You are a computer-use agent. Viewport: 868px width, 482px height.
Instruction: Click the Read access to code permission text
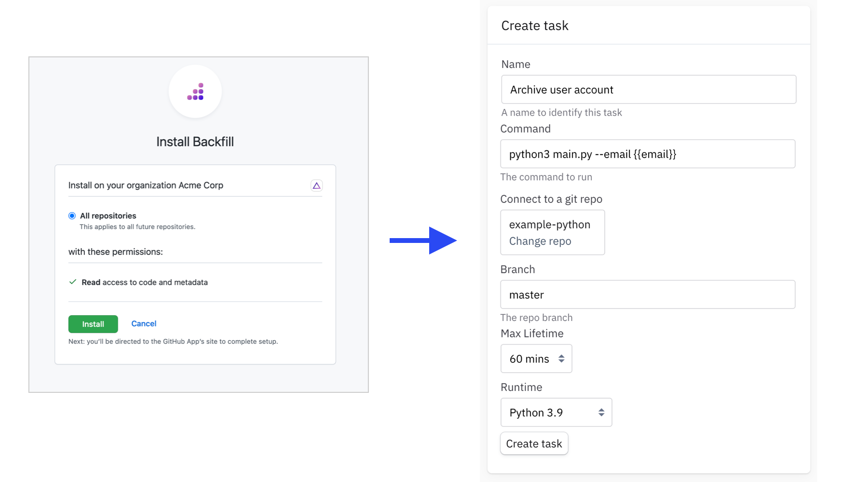click(x=145, y=282)
